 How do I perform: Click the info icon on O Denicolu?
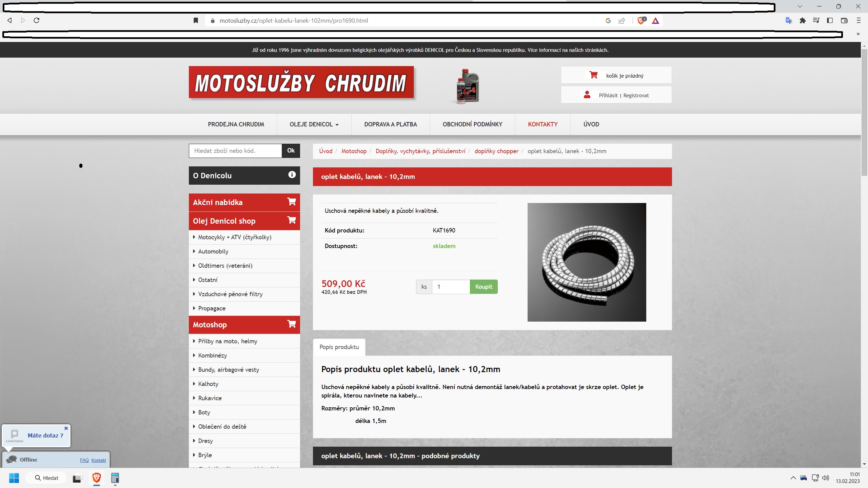pos(292,175)
